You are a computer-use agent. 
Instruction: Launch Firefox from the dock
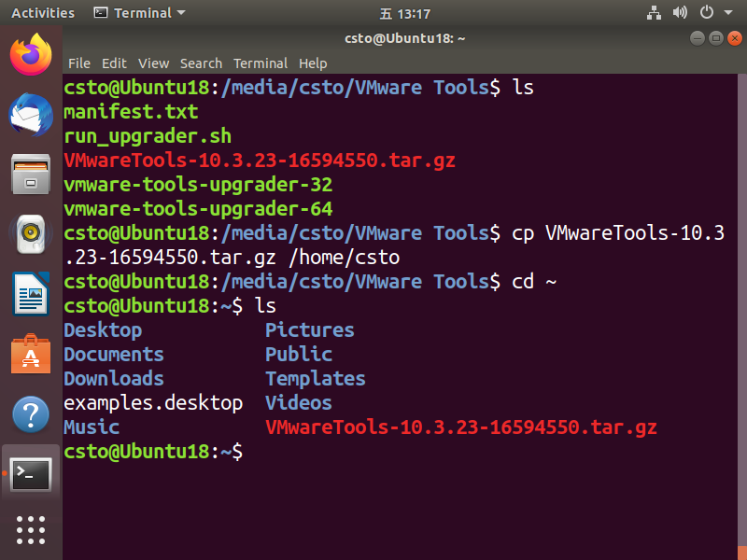click(x=30, y=54)
